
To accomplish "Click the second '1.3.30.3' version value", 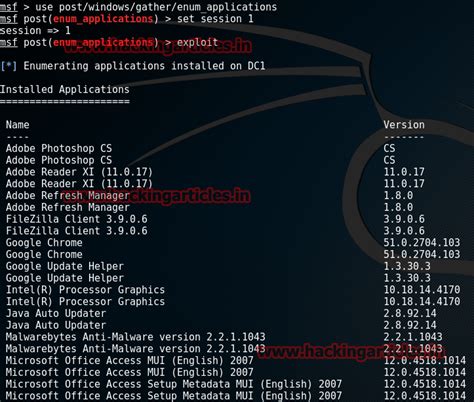I will click(x=407, y=278).
